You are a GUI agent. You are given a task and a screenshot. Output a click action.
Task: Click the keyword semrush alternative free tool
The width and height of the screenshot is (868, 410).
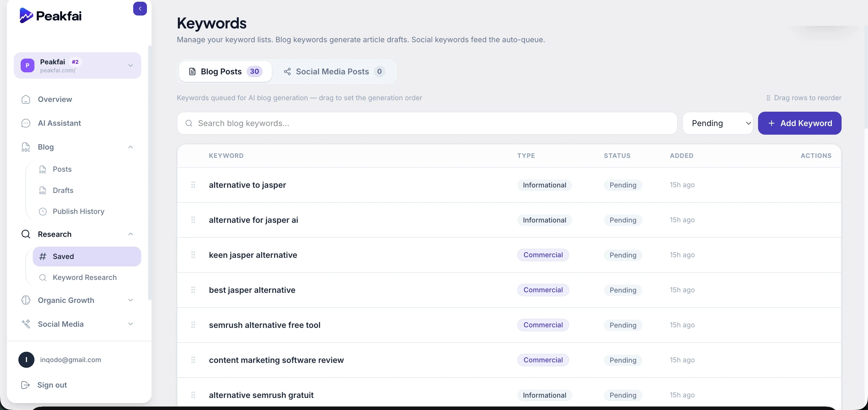point(265,325)
